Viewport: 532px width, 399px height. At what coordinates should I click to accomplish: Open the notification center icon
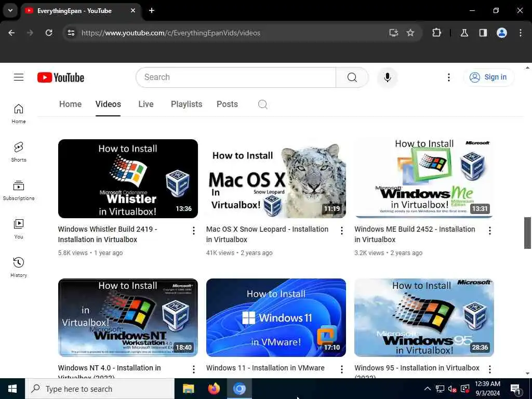(515, 389)
